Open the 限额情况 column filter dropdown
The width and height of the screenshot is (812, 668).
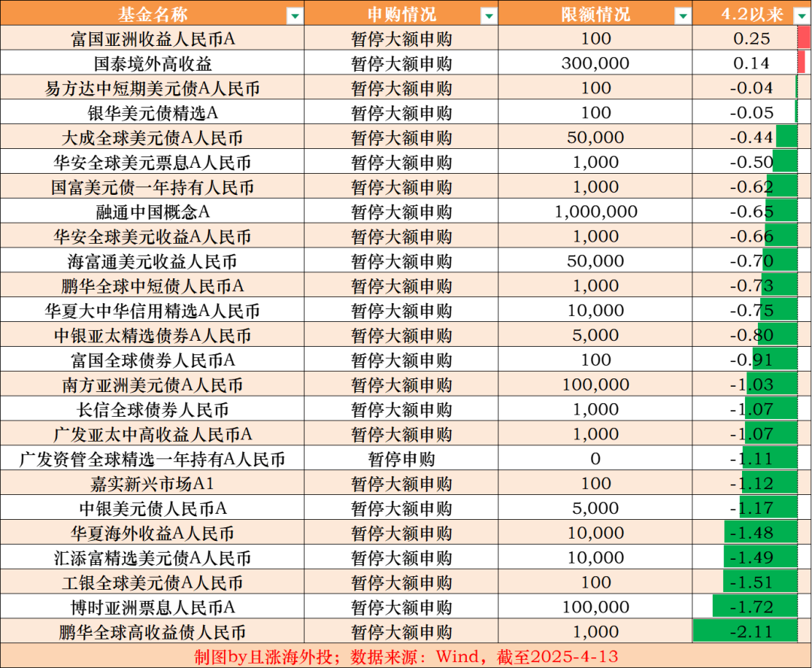(x=683, y=16)
